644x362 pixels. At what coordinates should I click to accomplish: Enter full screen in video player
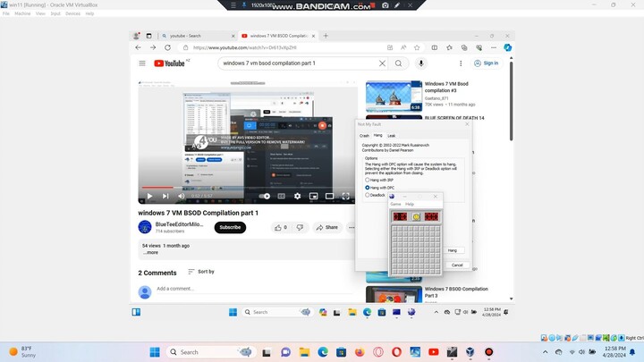(x=346, y=196)
